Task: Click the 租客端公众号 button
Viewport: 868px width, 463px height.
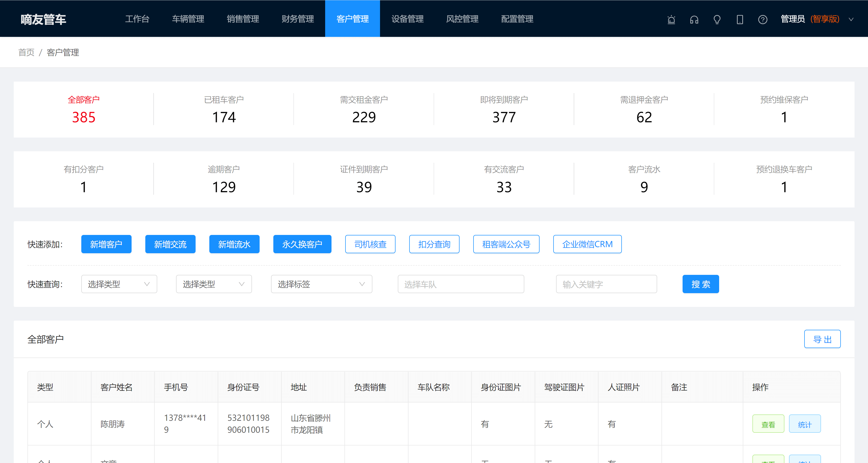Action: click(x=506, y=244)
